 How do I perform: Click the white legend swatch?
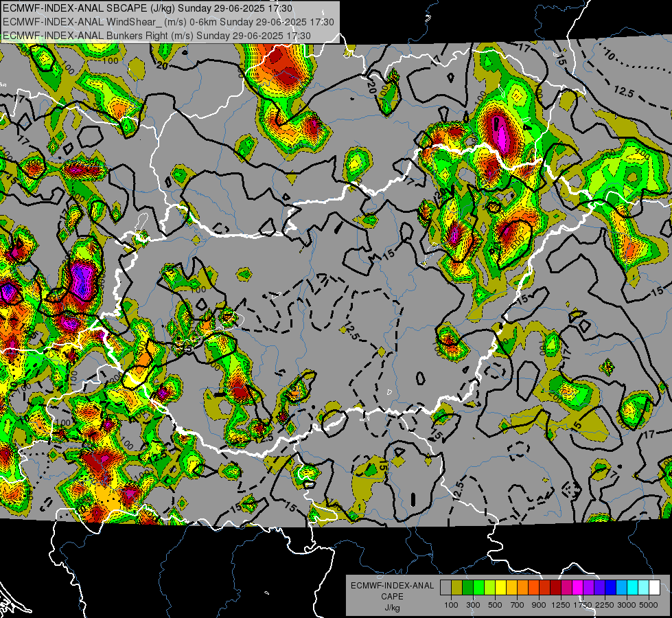(654, 588)
